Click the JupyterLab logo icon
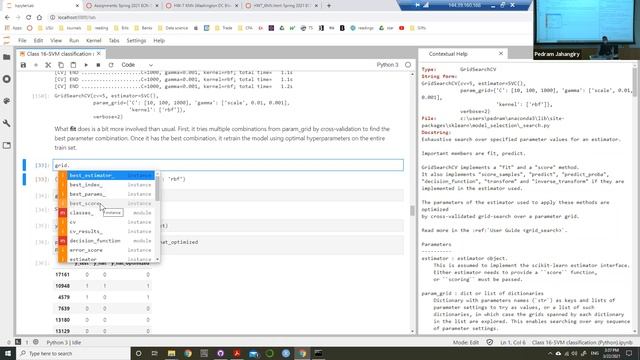 click(6, 40)
